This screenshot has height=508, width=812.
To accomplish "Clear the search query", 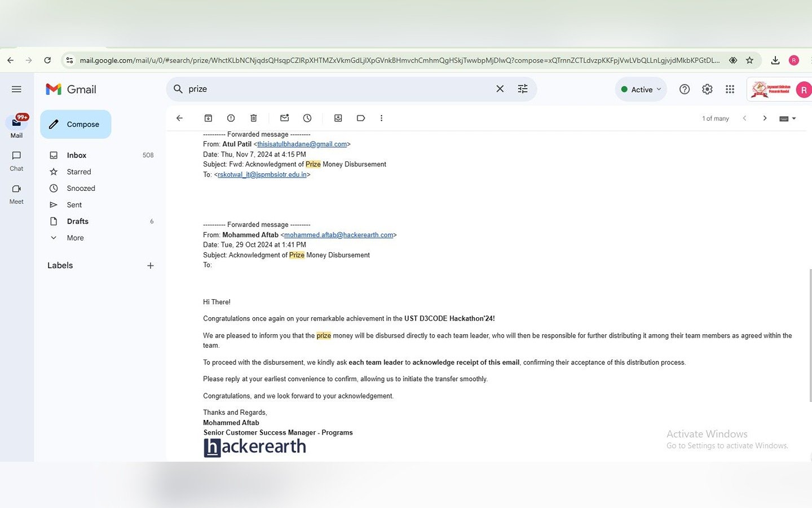I will click(500, 89).
